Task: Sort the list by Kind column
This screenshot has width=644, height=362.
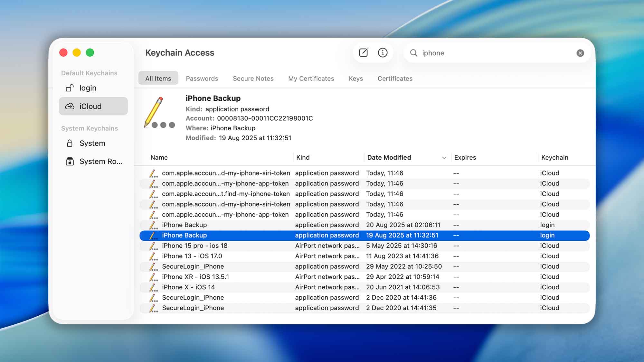Action: pos(303,157)
